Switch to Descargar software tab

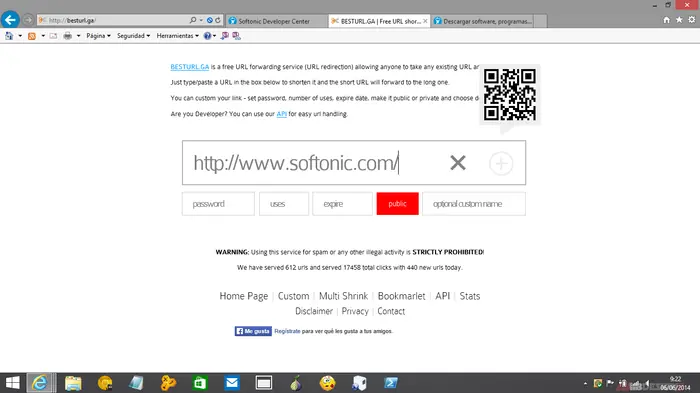click(482, 21)
